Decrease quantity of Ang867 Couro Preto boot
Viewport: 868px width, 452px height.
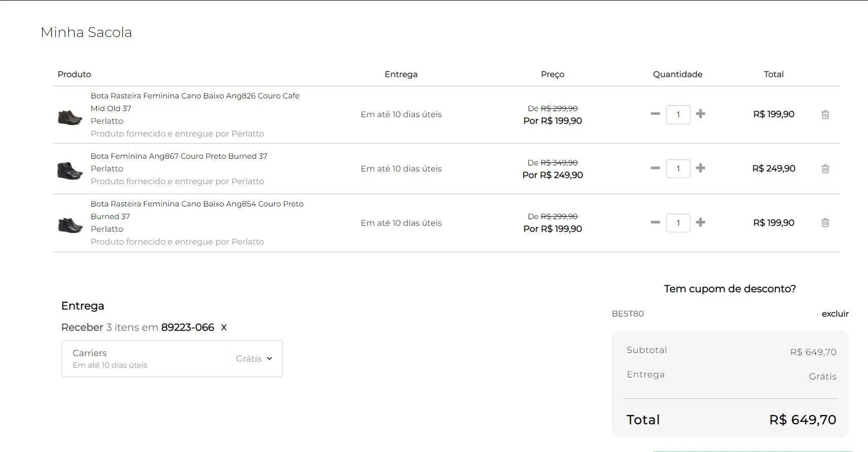tap(655, 168)
